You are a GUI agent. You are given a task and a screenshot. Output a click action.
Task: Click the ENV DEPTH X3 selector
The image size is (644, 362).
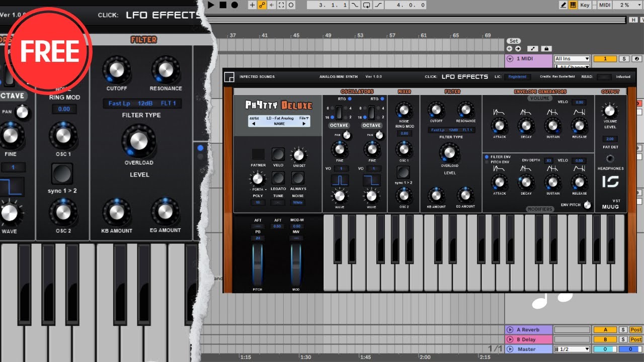(548, 160)
